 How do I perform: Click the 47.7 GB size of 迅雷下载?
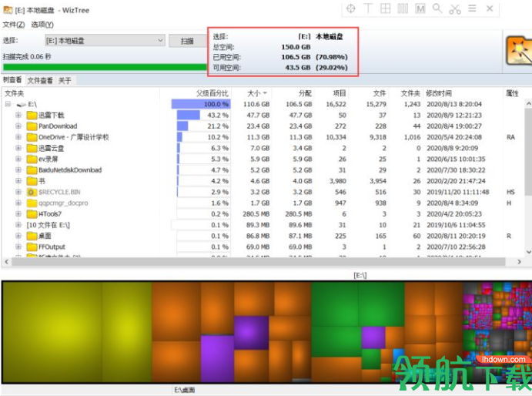point(256,115)
